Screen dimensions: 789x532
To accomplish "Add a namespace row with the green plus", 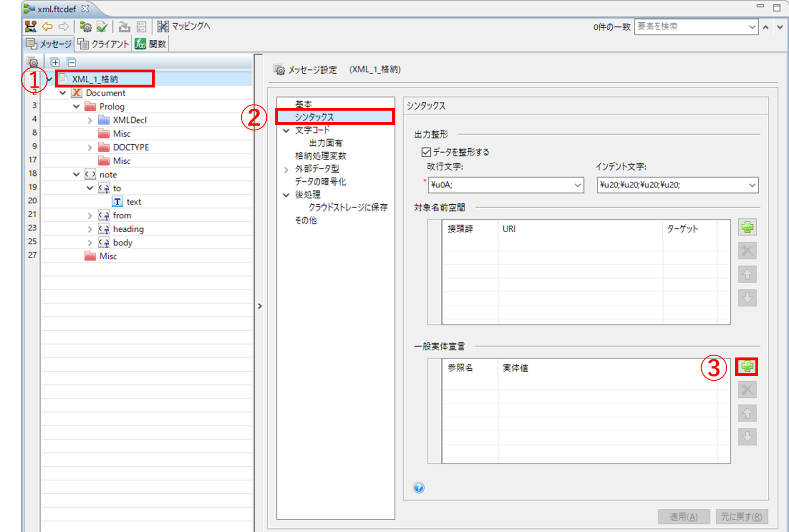I will tap(747, 227).
